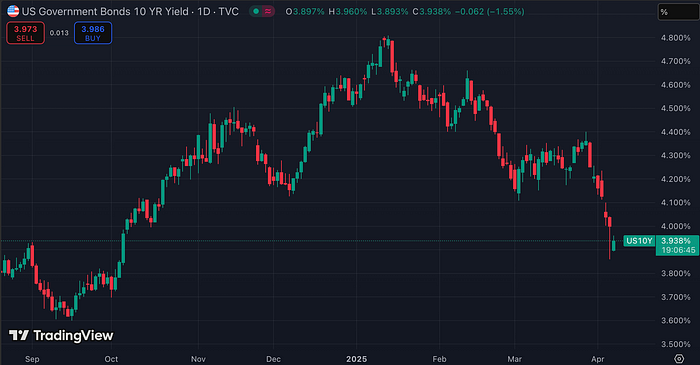700x365 pixels.
Task: Click the 3.600% price axis label
Action: 675,320
